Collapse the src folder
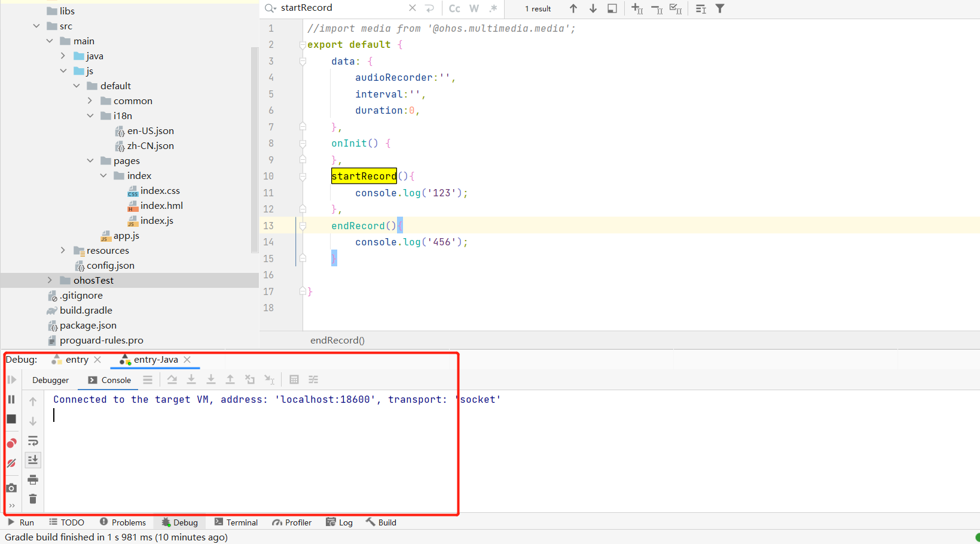Image resolution: width=980 pixels, height=544 pixels. click(x=36, y=26)
